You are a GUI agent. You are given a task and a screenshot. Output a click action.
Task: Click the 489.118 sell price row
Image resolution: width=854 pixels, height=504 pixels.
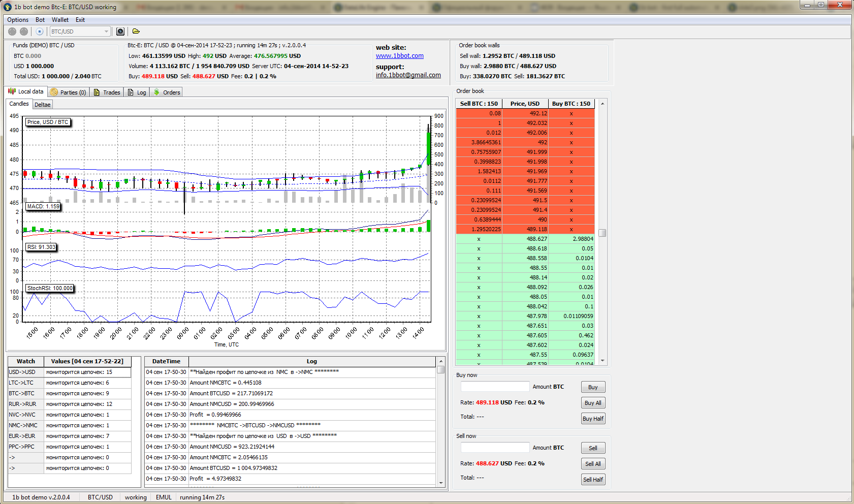pyautogui.click(x=525, y=229)
